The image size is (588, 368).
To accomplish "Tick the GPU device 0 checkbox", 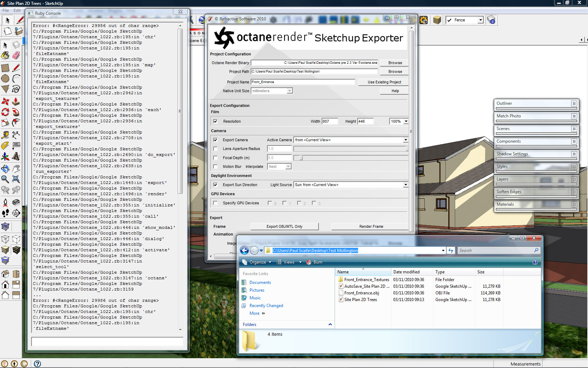I will (270, 203).
